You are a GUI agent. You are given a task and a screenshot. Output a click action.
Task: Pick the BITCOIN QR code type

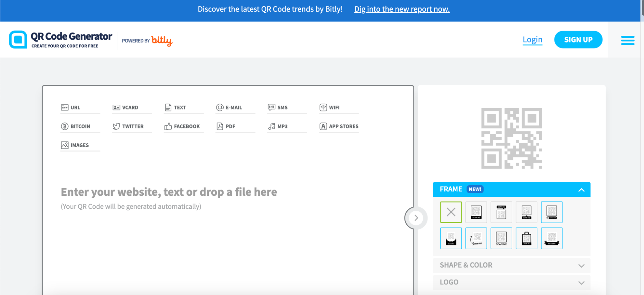tap(80, 126)
